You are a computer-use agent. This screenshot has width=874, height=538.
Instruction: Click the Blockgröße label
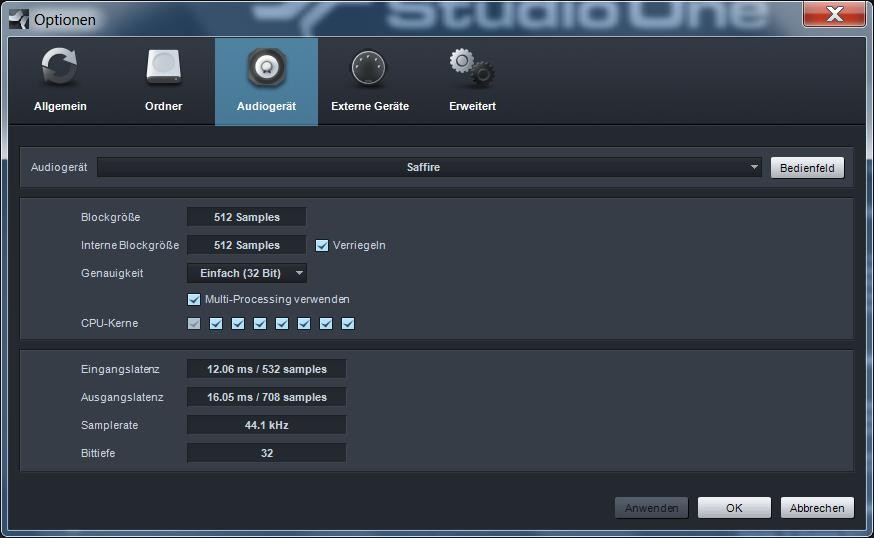110,217
